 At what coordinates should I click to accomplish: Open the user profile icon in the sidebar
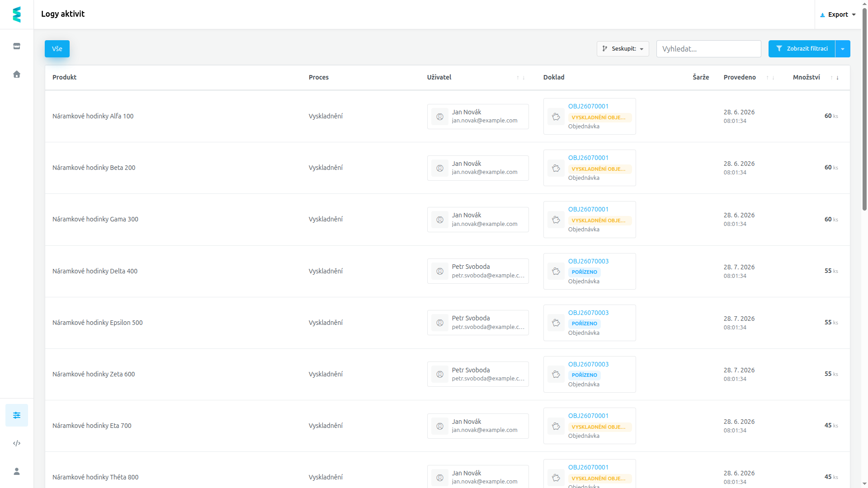click(17, 471)
